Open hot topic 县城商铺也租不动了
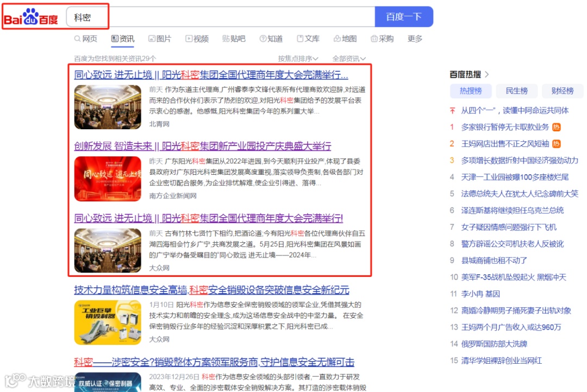Image resolution: width=587 pixels, height=392 pixels. coord(494,260)
